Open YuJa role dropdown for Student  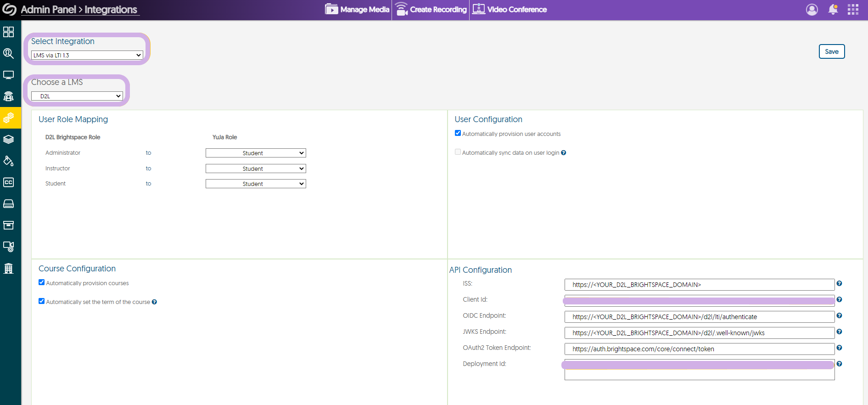256,184
